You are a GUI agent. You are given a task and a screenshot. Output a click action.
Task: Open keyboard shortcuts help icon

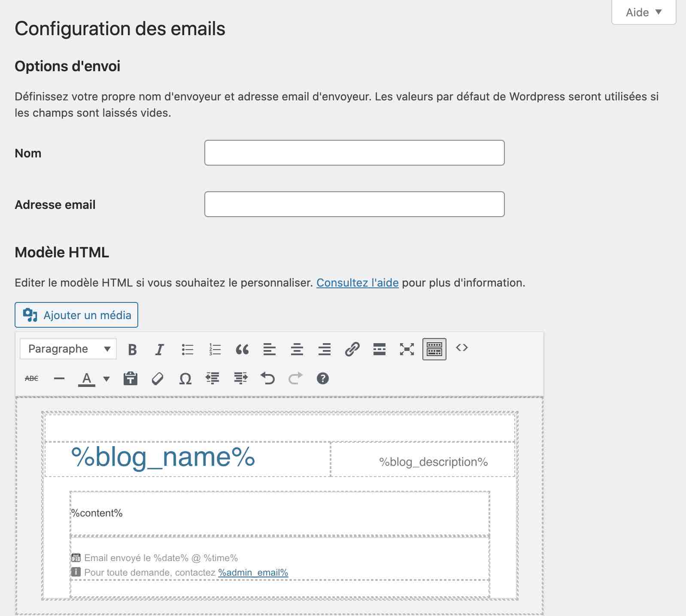tap(323, 378)
